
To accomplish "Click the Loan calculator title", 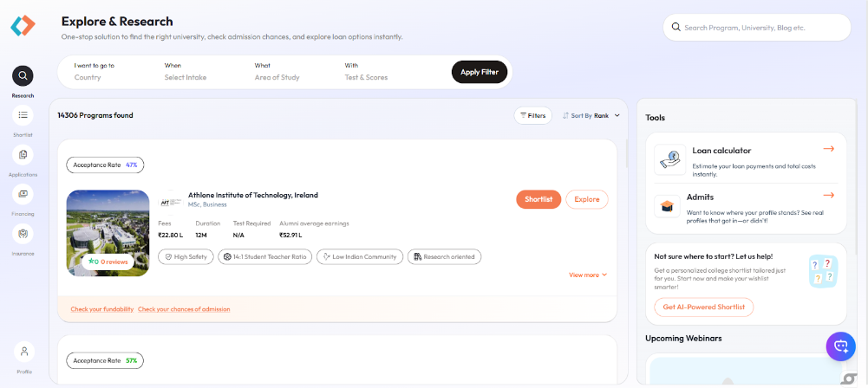I will [721, 151].
